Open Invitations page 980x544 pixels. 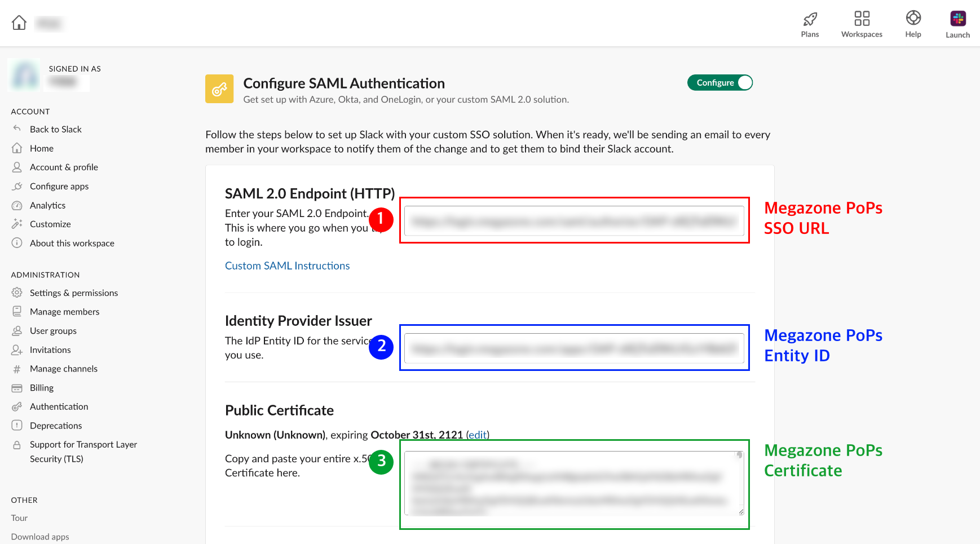click(x=50, y=350)
